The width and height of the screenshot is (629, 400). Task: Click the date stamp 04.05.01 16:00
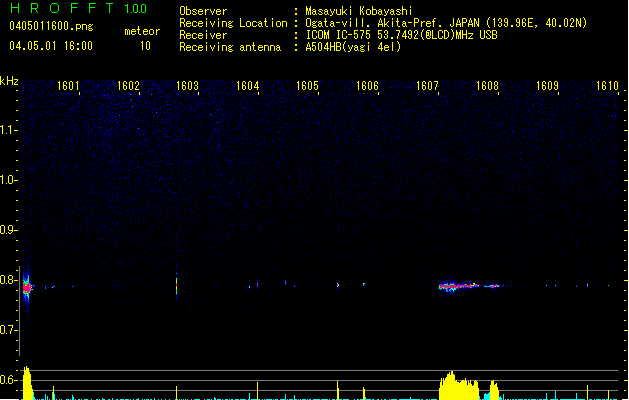(x=51, y=46)
